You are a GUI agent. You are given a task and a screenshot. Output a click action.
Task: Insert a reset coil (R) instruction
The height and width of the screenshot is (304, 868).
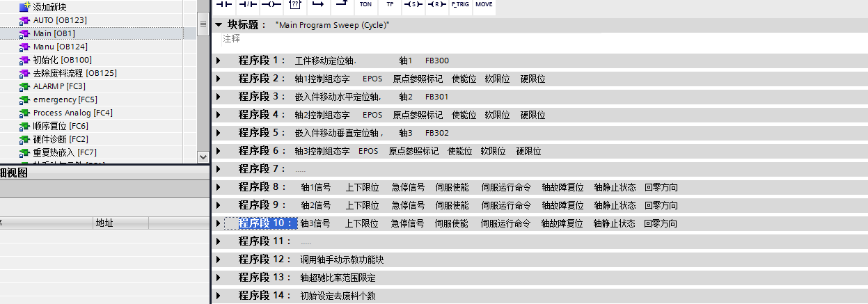point(436,5)
